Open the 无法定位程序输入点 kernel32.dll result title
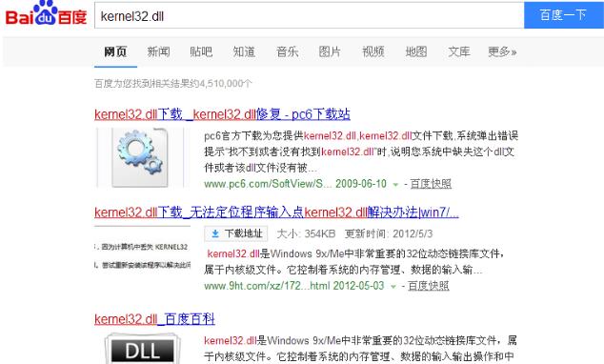Screen dimensions: 604x364 (x=276, y=212)
